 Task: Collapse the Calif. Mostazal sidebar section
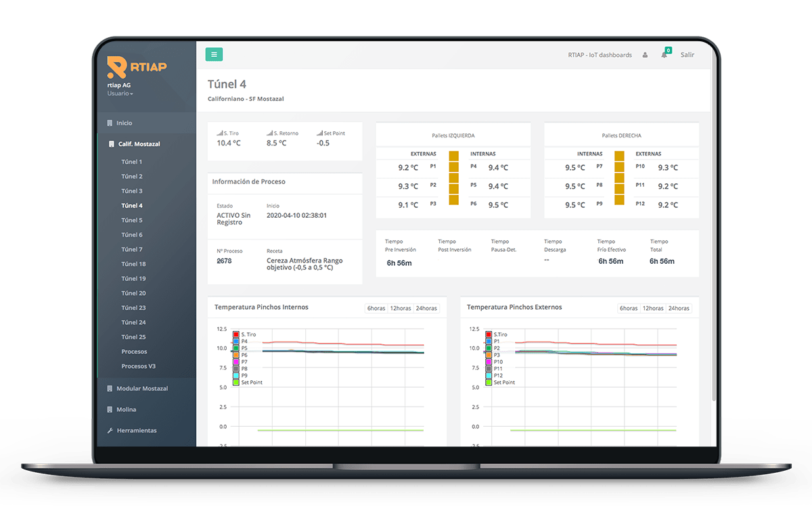(139, 144)
